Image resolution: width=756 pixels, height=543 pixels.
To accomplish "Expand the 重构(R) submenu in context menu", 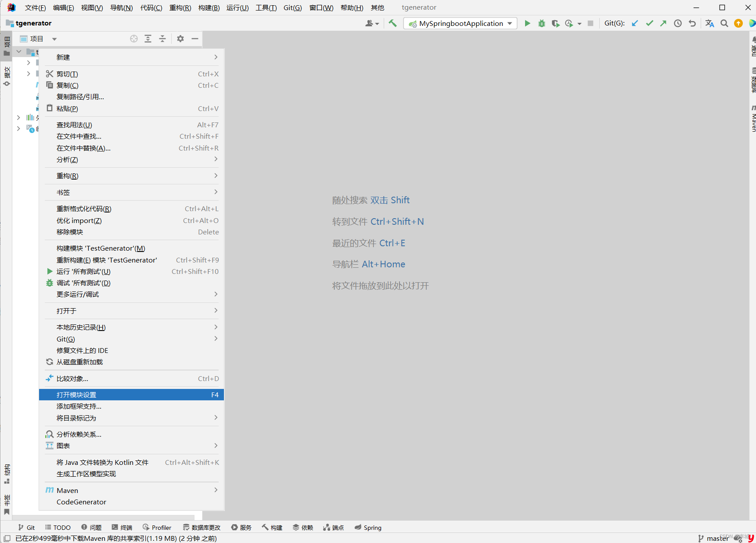I will click(x=132, y=176).
